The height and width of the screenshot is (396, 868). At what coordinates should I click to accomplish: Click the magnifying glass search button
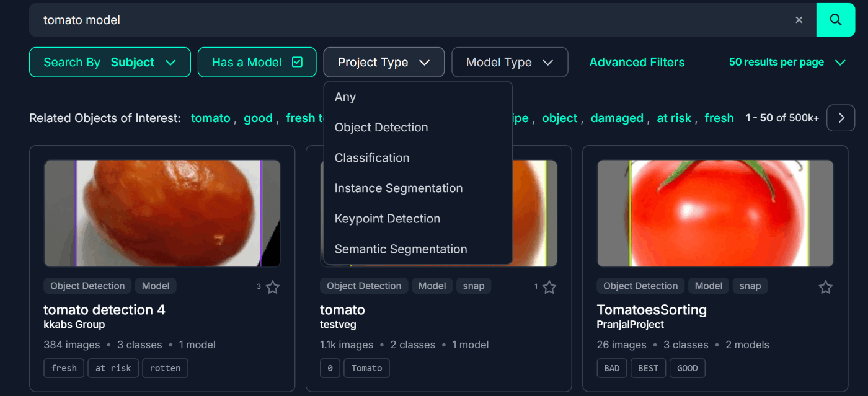pos(835,20)
